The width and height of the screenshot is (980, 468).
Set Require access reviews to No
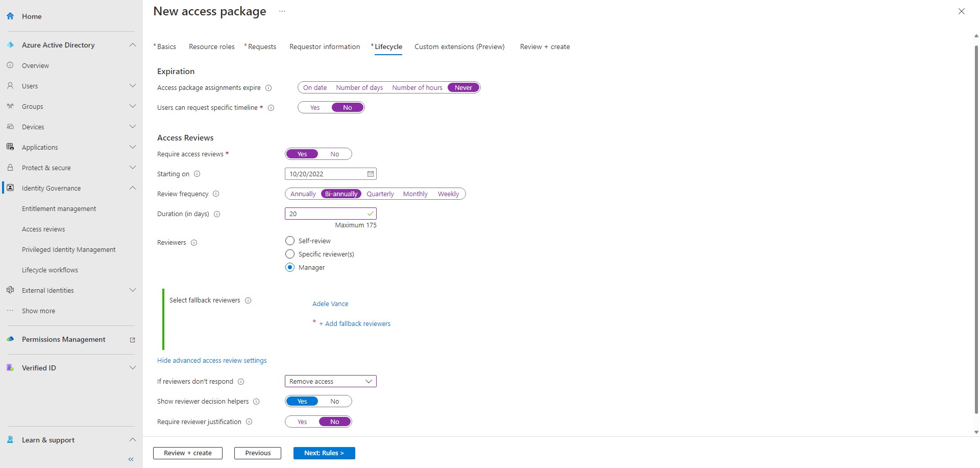[335, 154]
